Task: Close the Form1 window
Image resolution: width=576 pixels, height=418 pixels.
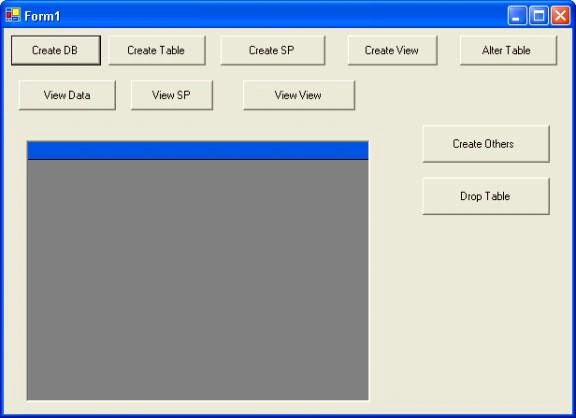Action: tap(561, 16)
